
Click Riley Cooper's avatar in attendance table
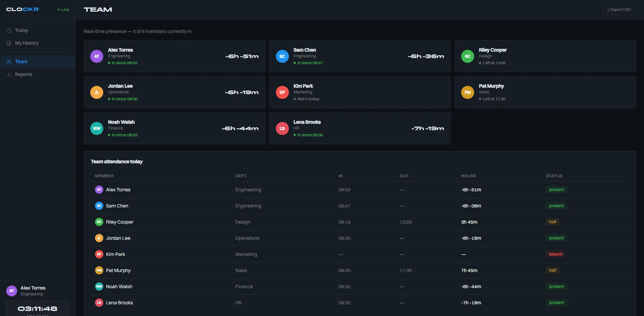tap(99, 222)
